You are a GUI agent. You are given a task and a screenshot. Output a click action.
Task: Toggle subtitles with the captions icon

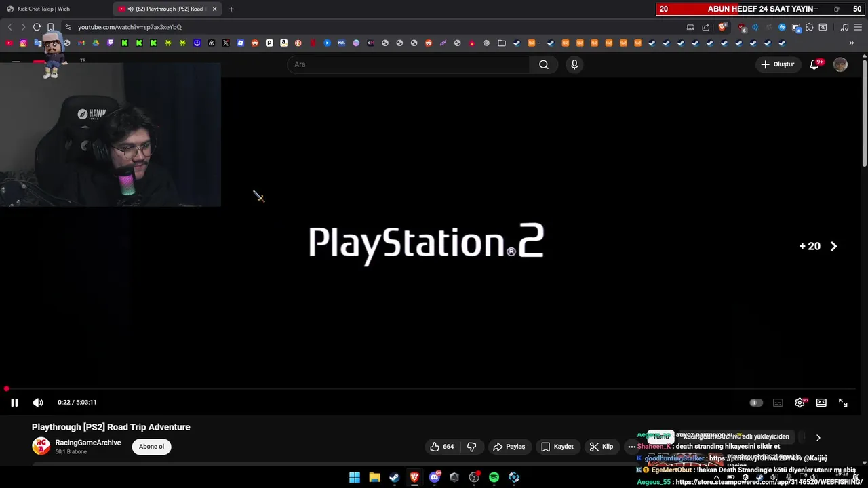point(778,403)
